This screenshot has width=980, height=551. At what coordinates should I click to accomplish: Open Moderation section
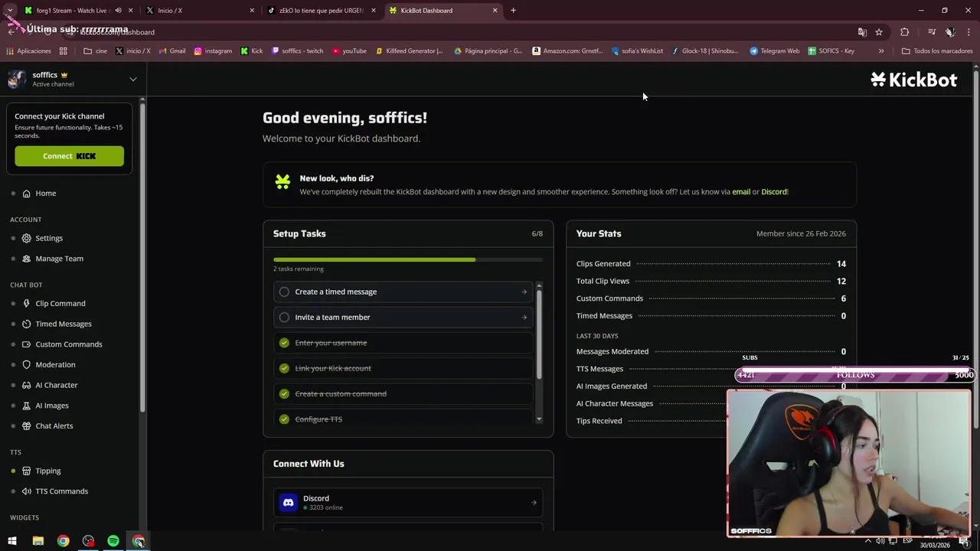click(x=55, y=365)
